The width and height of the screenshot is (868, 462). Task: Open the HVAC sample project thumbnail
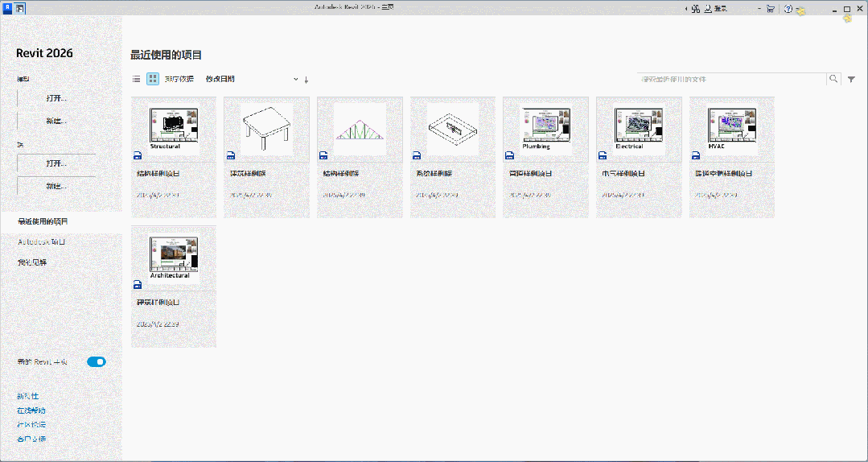pos(732,129)
